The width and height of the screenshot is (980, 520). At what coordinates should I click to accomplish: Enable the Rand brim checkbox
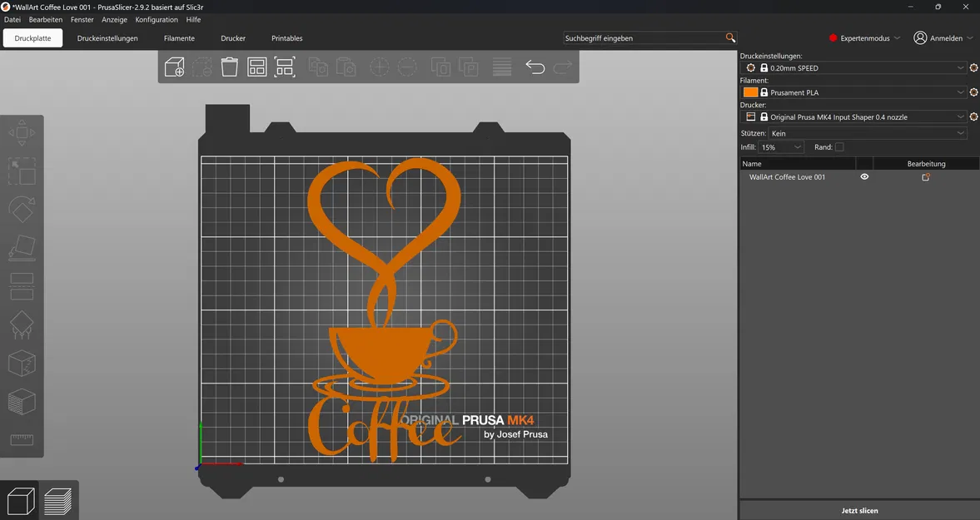(841, 146)
